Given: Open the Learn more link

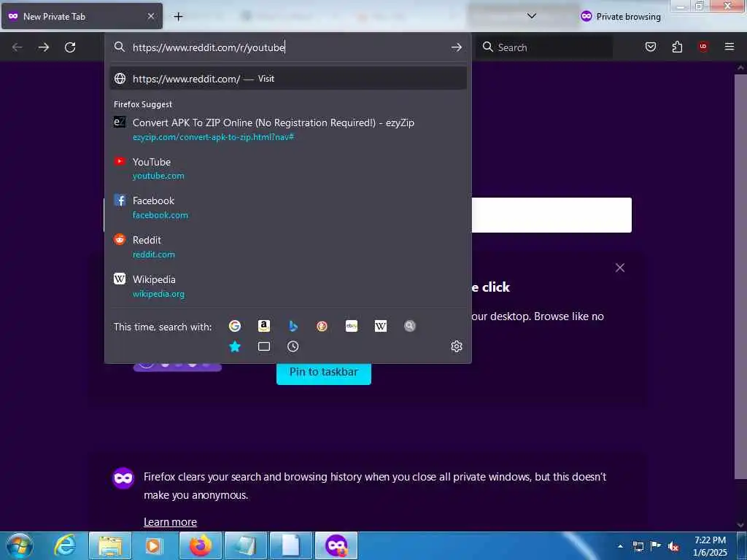Looking at the screenshot, I should pos(170,522).
